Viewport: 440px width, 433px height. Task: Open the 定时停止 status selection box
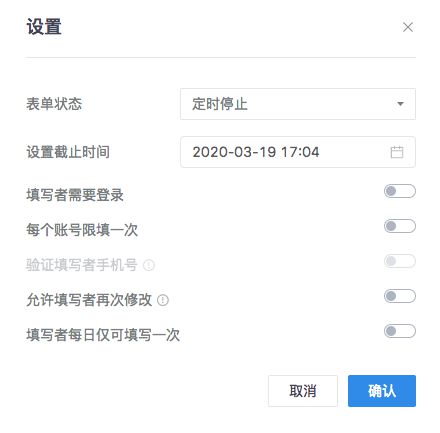click(298, 104)
